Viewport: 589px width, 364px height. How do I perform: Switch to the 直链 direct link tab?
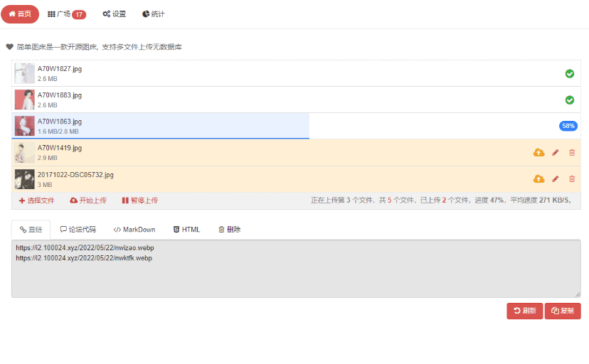pos(31,230)
